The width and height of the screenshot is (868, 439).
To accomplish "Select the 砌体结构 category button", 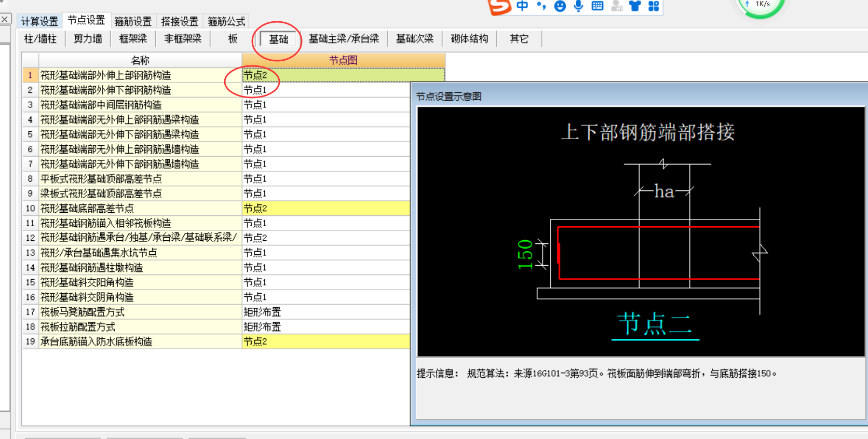I will (469, 39).
